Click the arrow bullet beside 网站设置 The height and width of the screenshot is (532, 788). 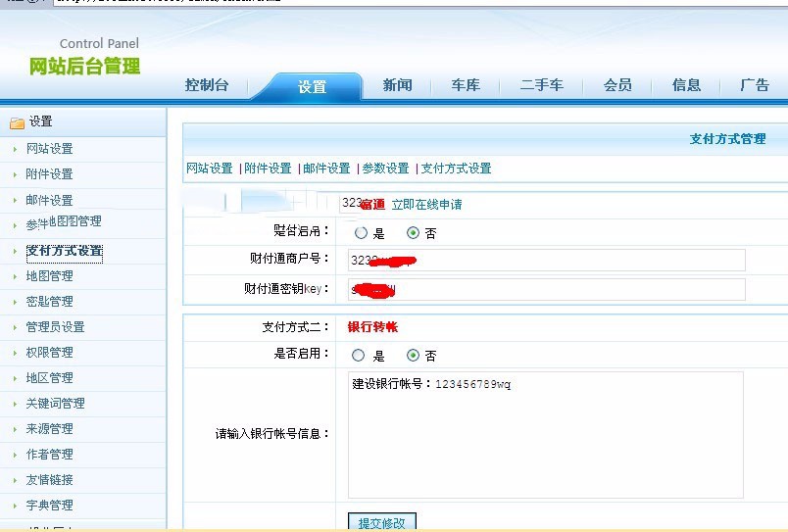click(x=15, y=149)
